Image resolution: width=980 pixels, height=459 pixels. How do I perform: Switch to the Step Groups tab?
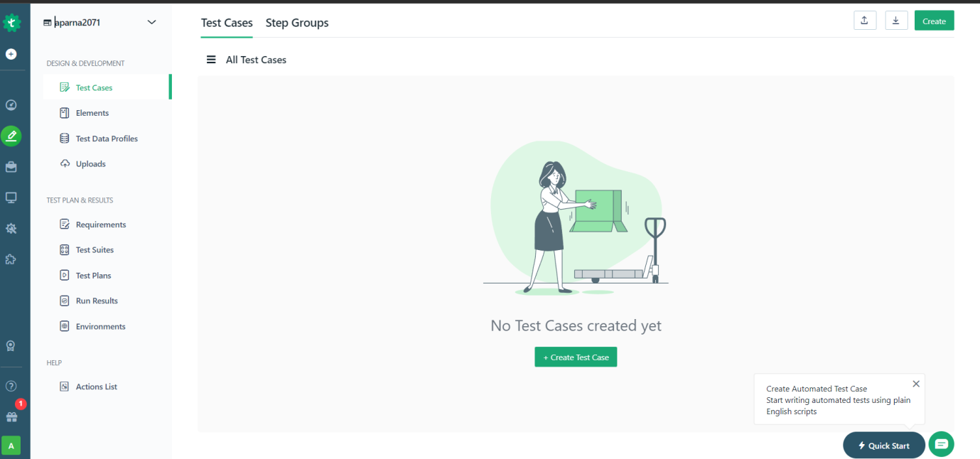pyautogui.click(x=297, y=23)
